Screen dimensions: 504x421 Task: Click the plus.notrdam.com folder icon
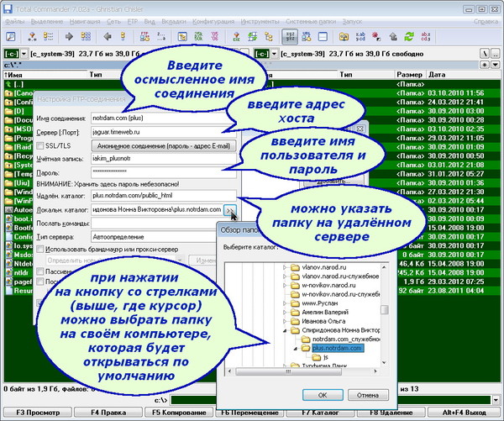(306, 349)
